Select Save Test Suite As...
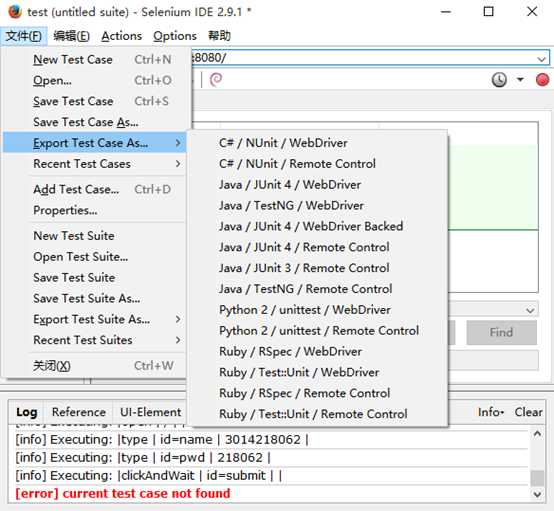 [94, 298]
